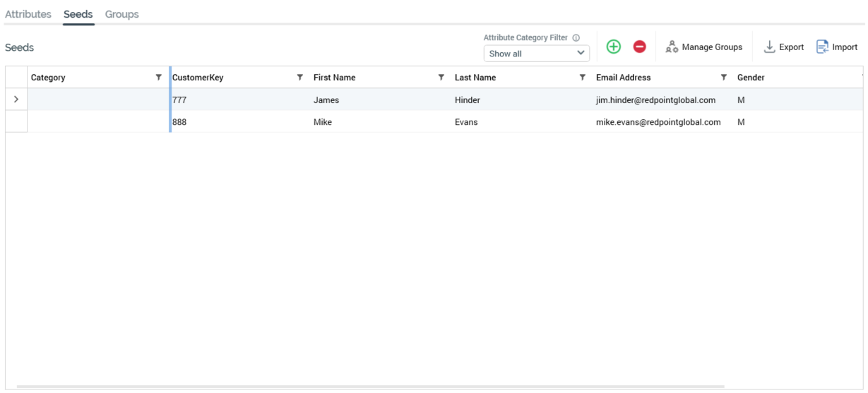The image size is (868, 393).
Task: Expand the James Hinder row
Action: [x=16, y=100]
